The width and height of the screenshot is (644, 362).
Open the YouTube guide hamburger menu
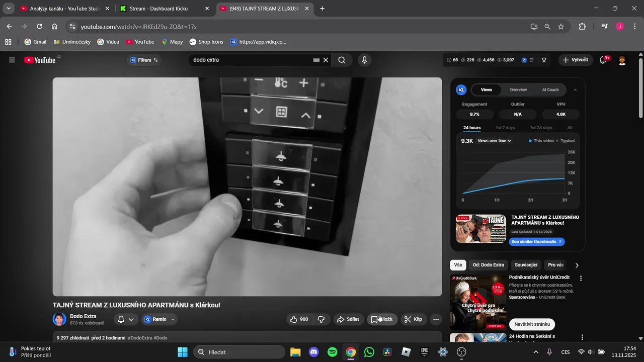coord(12,60)
